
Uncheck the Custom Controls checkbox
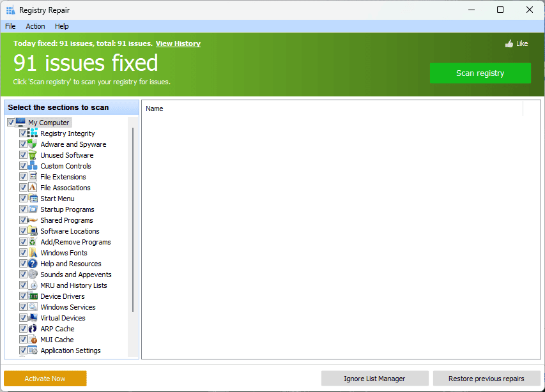[23, 165]
